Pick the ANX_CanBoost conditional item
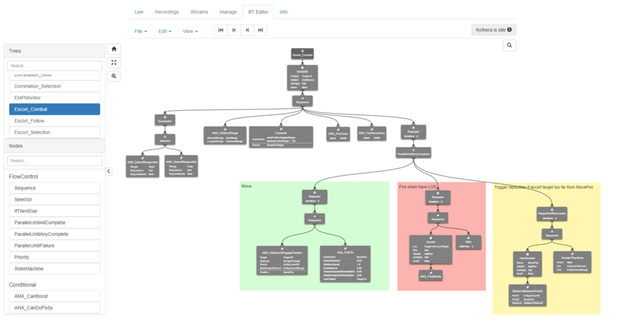The width and height of the screenshot is (644, 327). 55,296
